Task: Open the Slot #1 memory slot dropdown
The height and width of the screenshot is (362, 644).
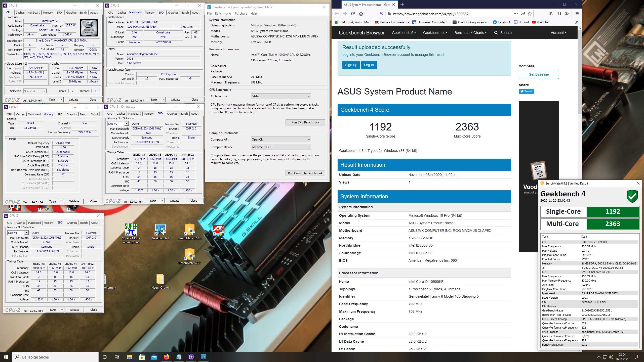Action: click(x=18, y=233)
